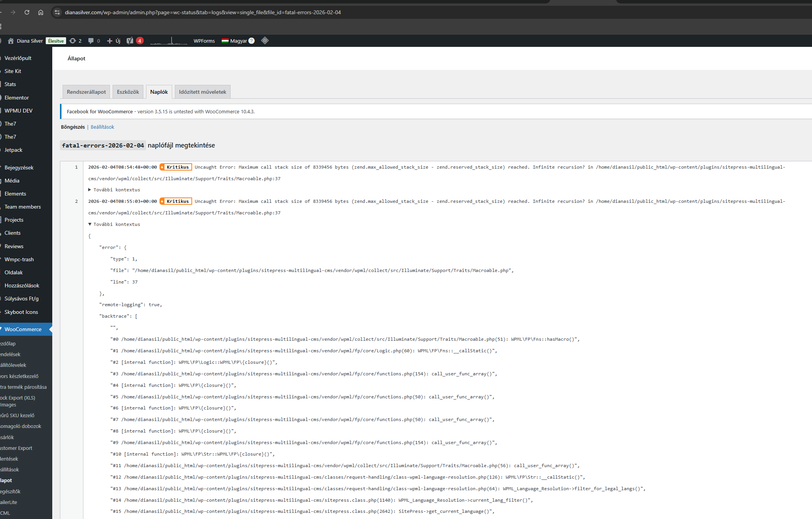The width and height of the screenshot is (812, 519).
Task: Open site information icon in address bar
Action: click(57, 12)
